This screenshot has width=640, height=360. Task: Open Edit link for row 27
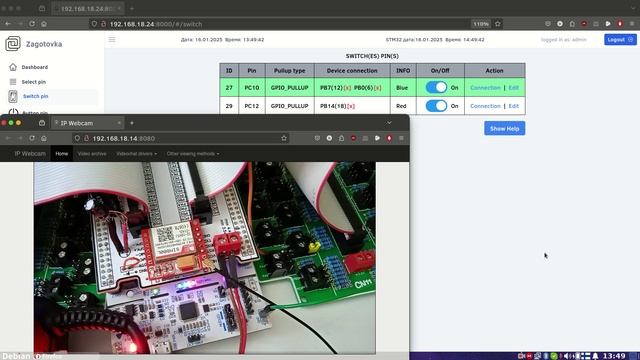513,87
